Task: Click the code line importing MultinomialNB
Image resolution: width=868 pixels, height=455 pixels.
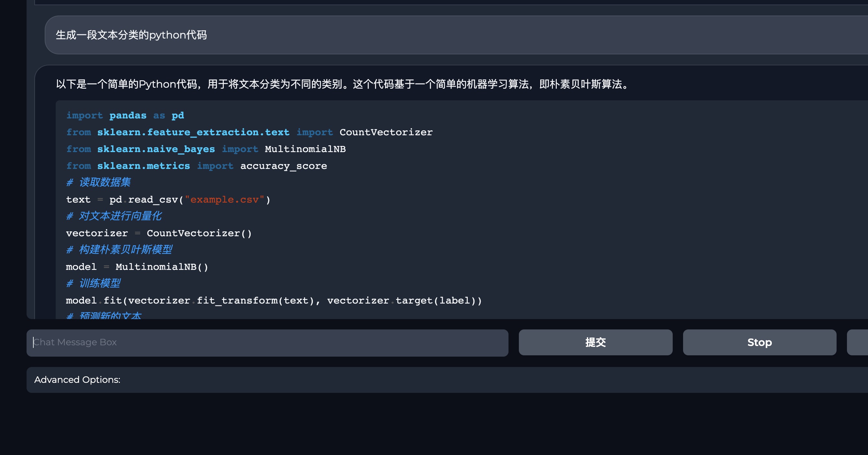Action: point(206,149)
